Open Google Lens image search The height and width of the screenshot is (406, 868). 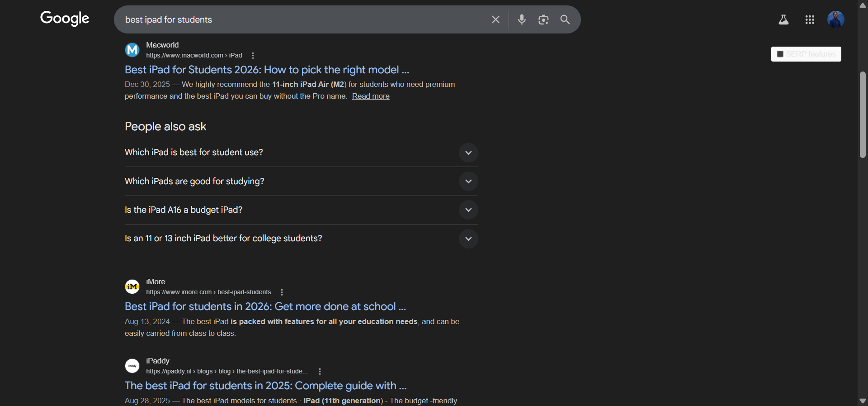coord(543,19)
